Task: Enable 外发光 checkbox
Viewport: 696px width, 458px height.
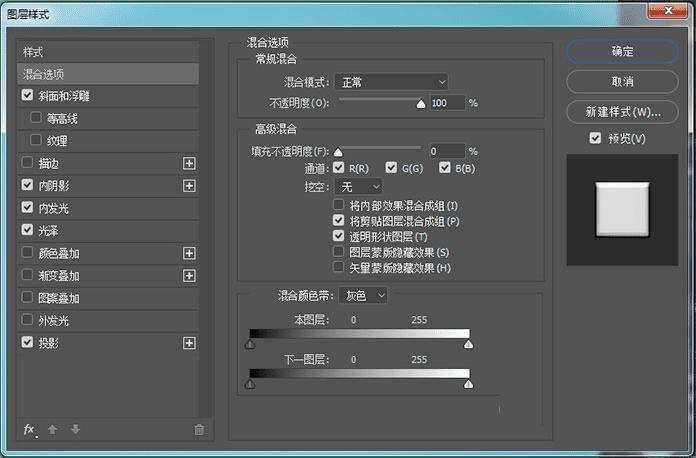Action: click(27, 320)
